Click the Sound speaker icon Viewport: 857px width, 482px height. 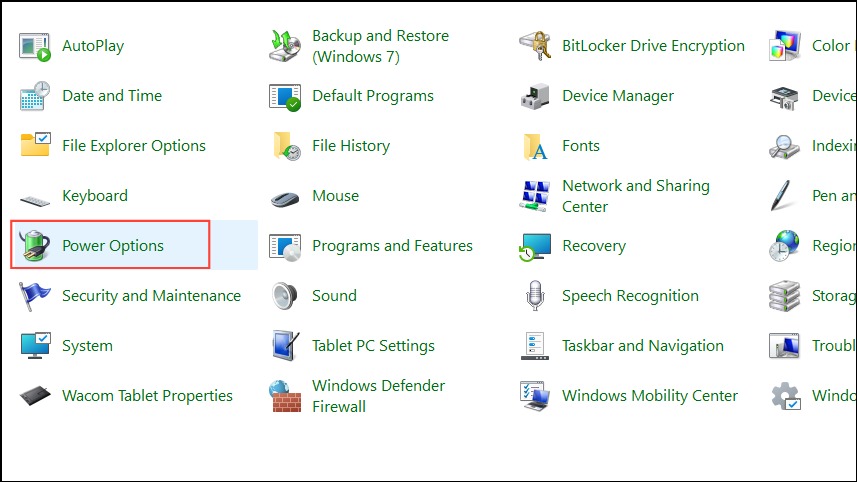click(285, 296)
